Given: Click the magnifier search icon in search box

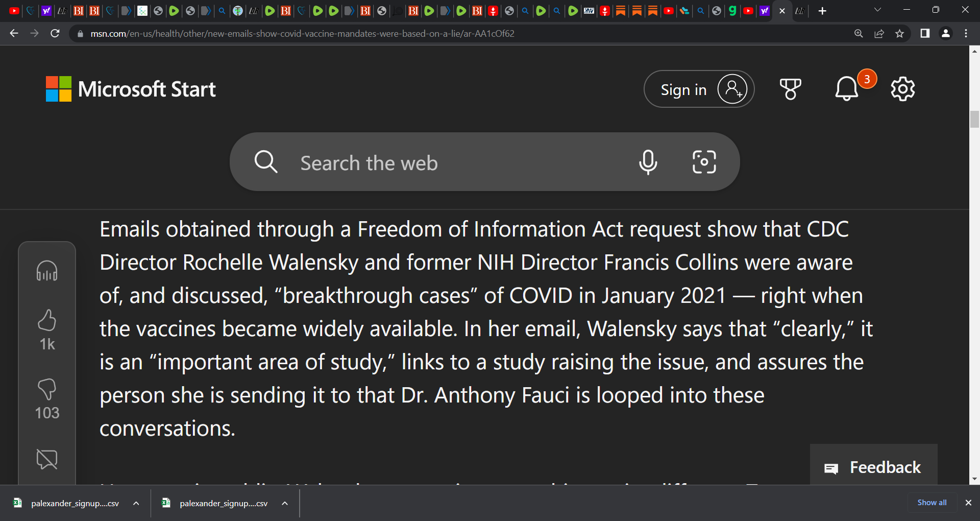Looking at the screenshot, I should pos(266,162).
